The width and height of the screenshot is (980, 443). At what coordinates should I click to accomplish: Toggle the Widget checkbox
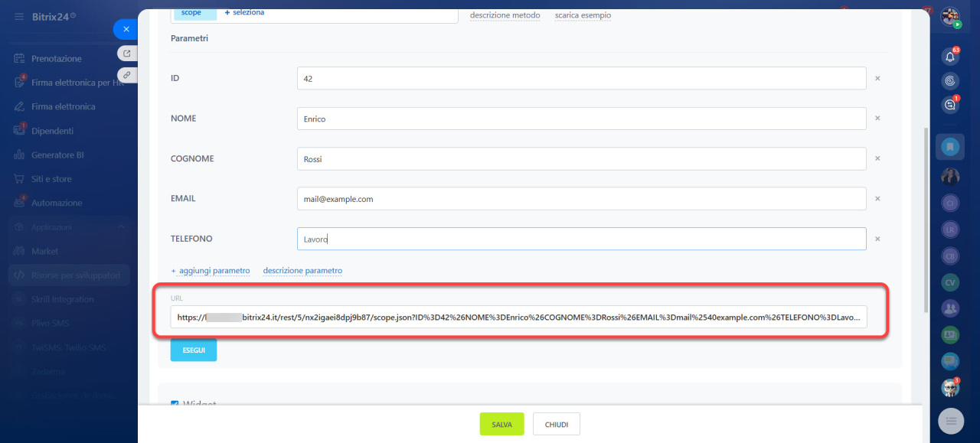tap(175, 404)
